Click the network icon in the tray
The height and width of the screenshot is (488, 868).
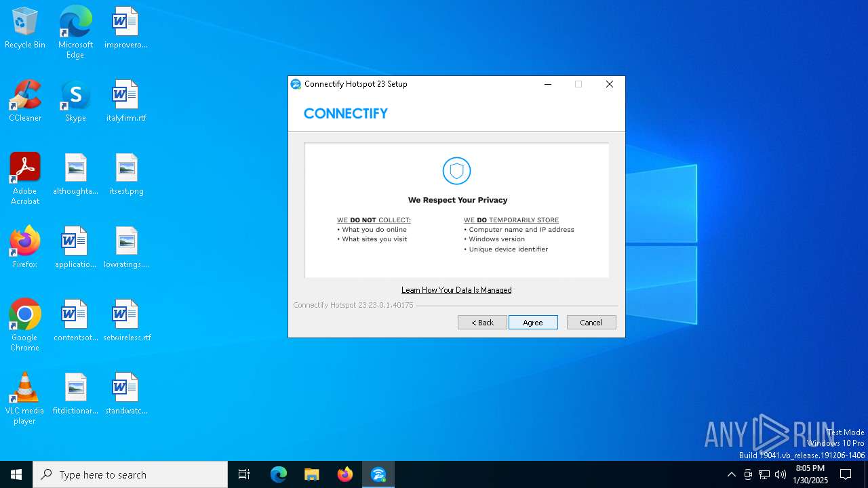[x=764, y=474]
